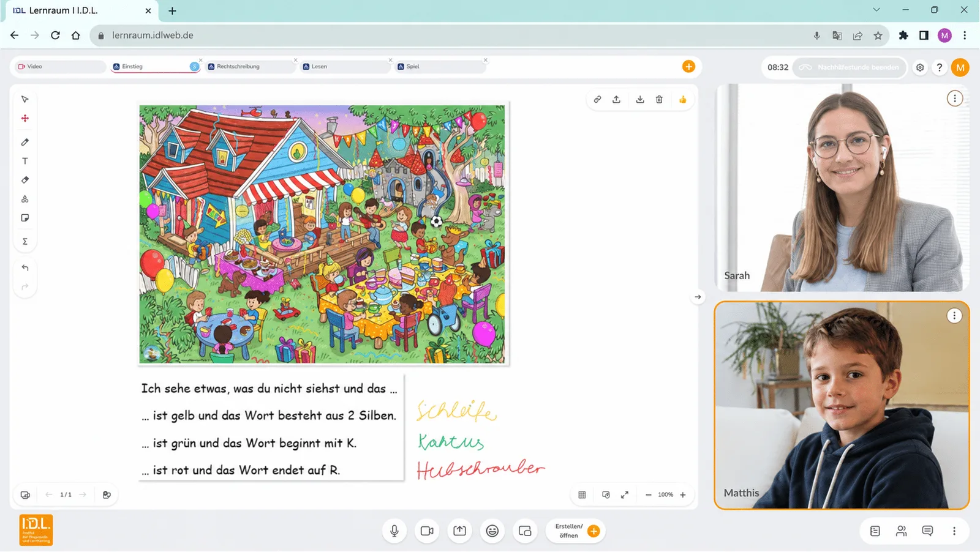Switch to the Lesen tab
Viewport: 980px width, 552px height.
click(x=345, y=66)
